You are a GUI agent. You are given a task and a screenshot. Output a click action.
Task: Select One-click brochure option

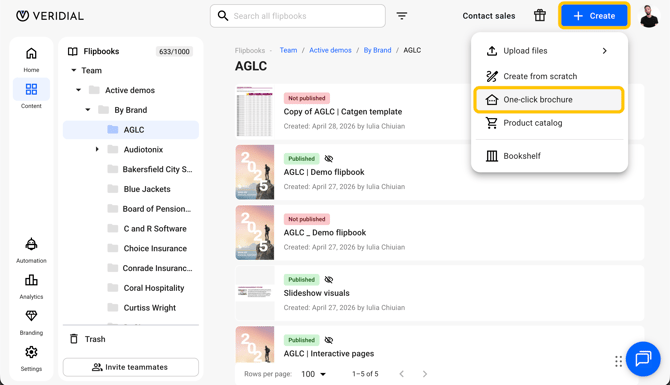click(x=550, y=100)
